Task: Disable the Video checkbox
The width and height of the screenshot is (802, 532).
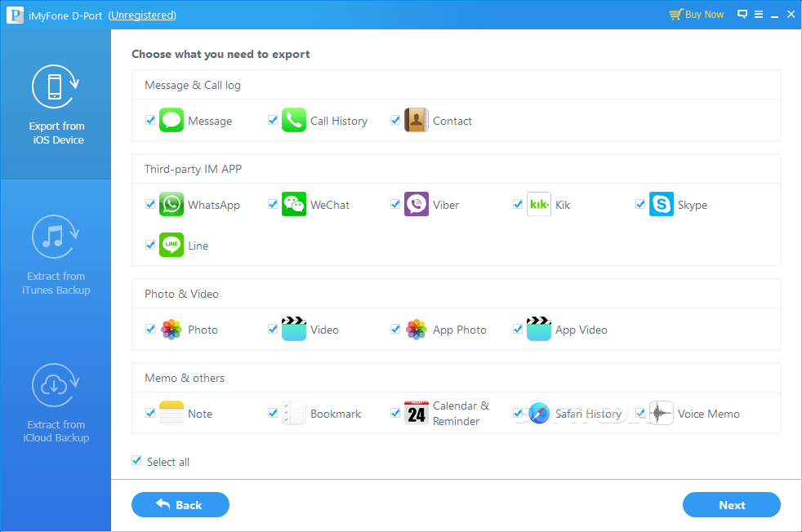Action: pos(273,329)
